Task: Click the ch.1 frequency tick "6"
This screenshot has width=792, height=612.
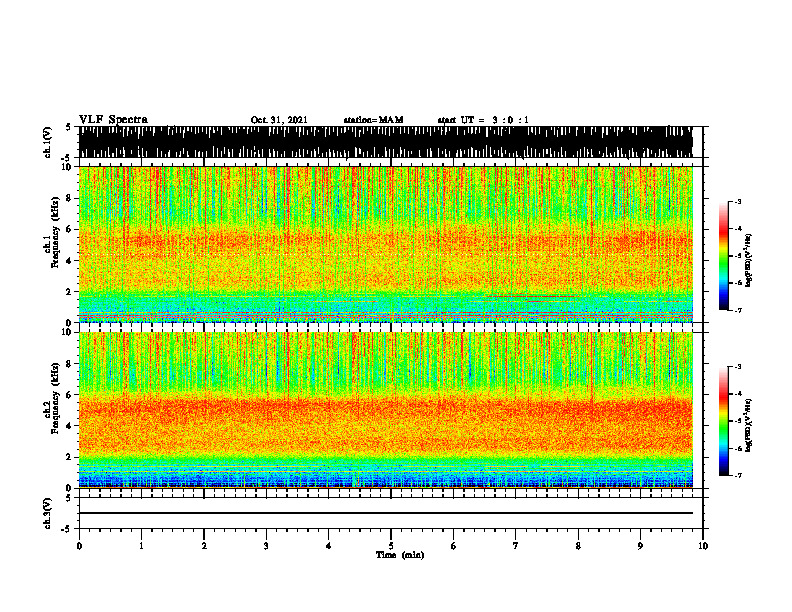Action: click(69, 230)
